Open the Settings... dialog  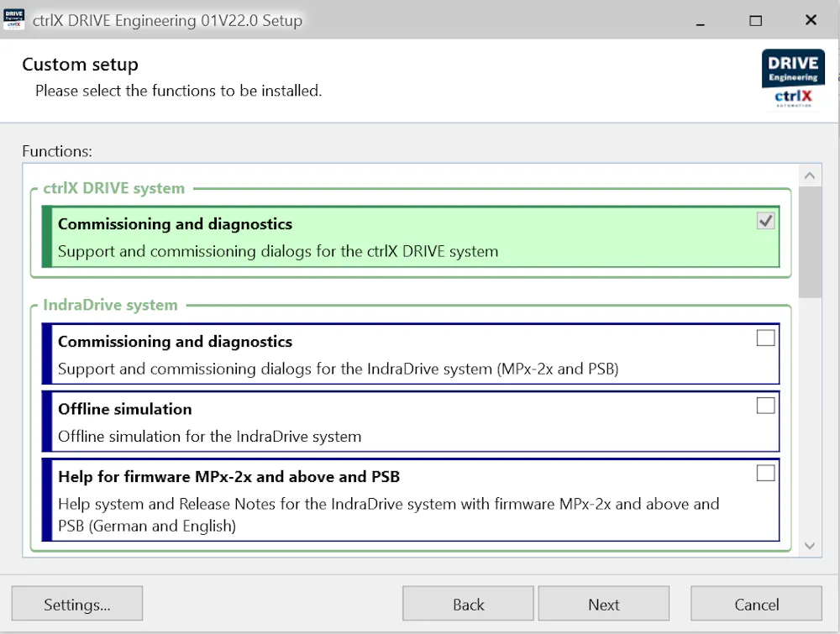[77, 604]
